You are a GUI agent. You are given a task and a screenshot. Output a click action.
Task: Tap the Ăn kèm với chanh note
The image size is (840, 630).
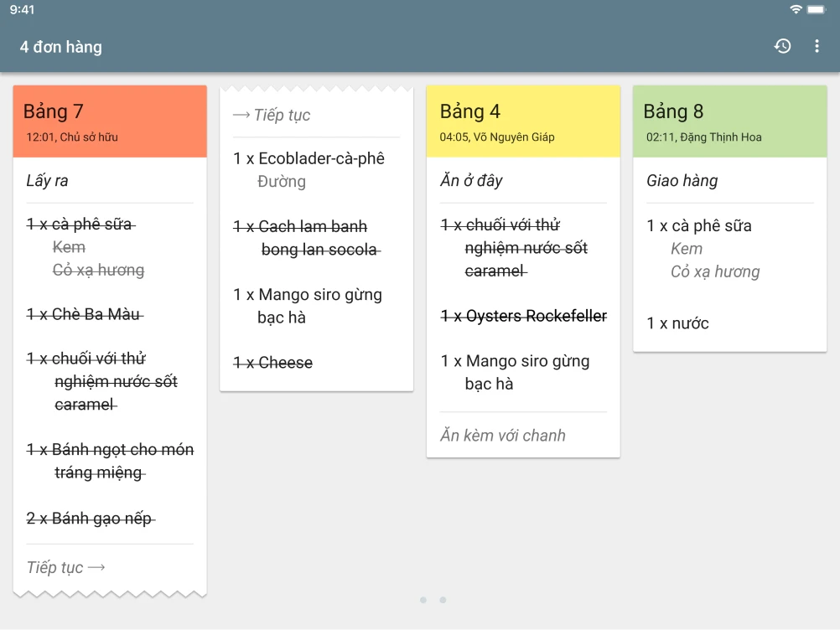pyautogui.click(x=503, y=436)
